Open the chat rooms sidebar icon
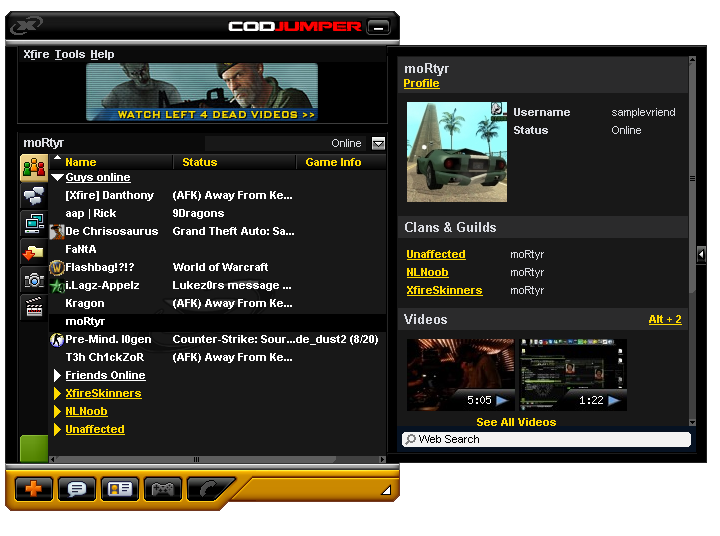 (34, 196)
